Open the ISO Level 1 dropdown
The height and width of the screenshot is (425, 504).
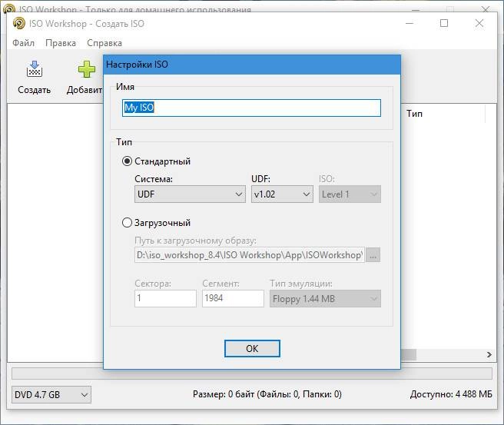350,194
